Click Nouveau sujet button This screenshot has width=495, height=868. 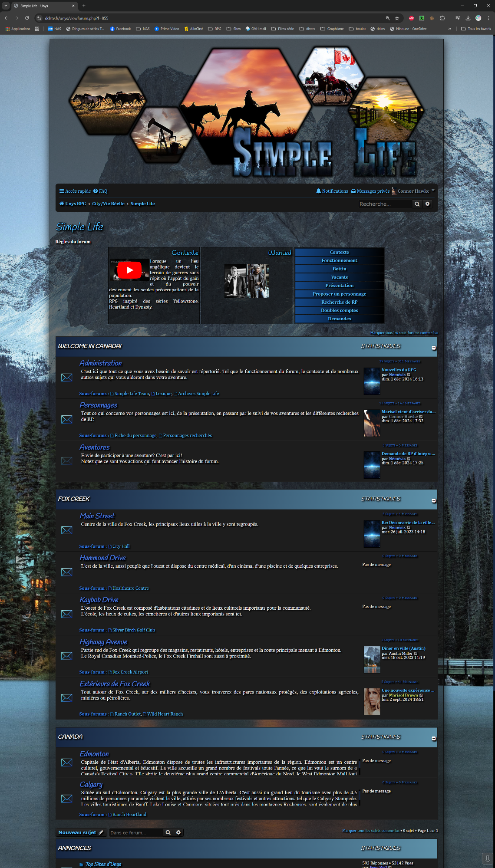tap(81, 832)
